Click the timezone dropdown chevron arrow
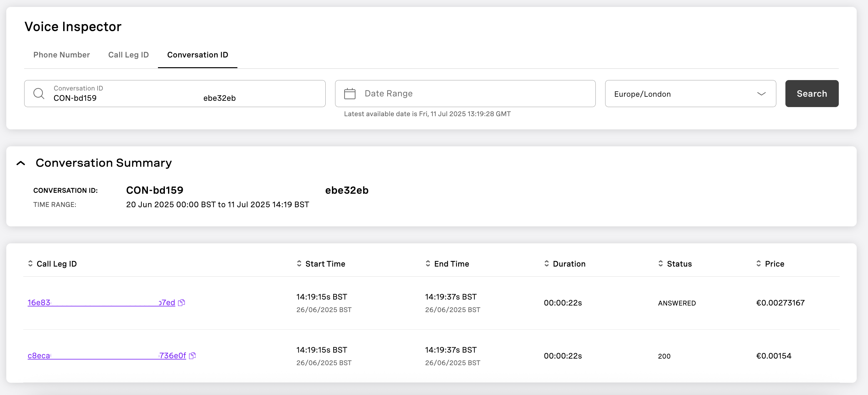This screenshot has height=395, width=868. 761,94
